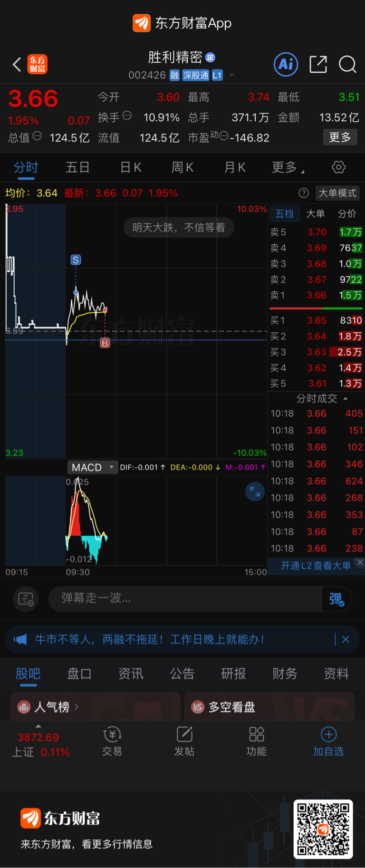Open the Ai assistant icon
The width and height of the screenshot is (365, 868).
coord(286,64)
